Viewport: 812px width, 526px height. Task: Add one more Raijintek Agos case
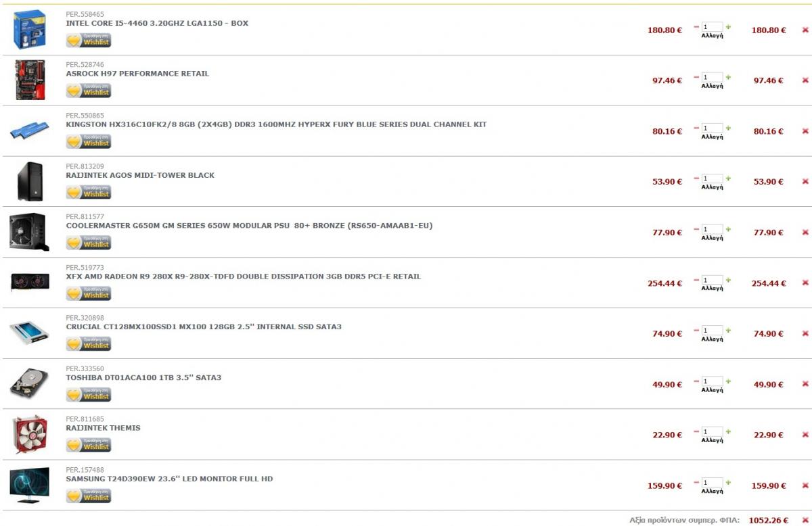728,179
